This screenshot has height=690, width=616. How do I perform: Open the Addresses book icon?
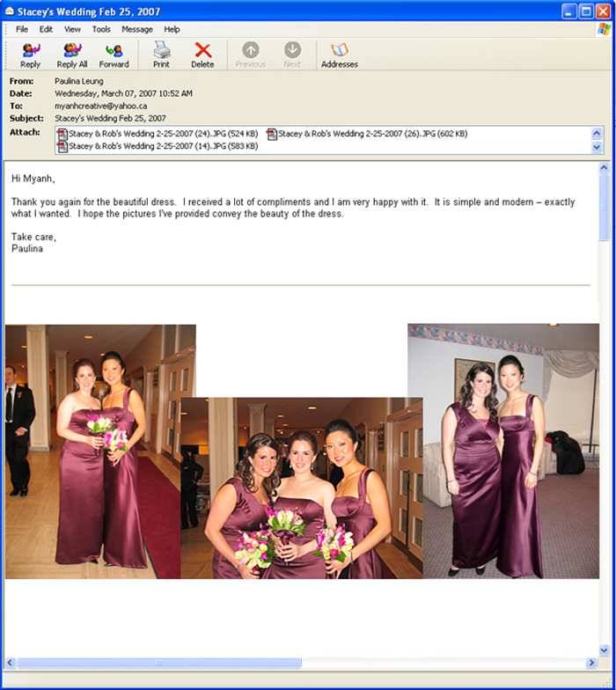[340, 49]
